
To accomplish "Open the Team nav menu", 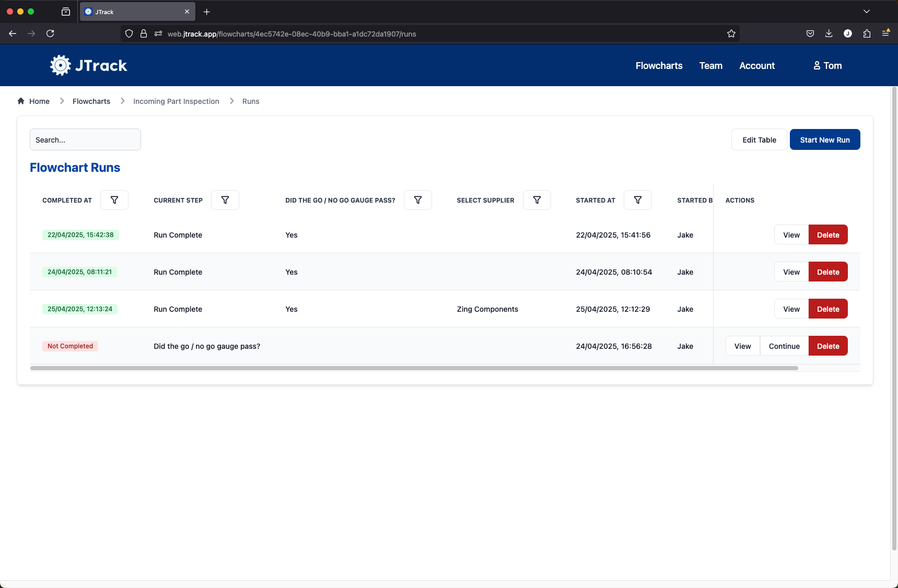I will coord(710,65).
